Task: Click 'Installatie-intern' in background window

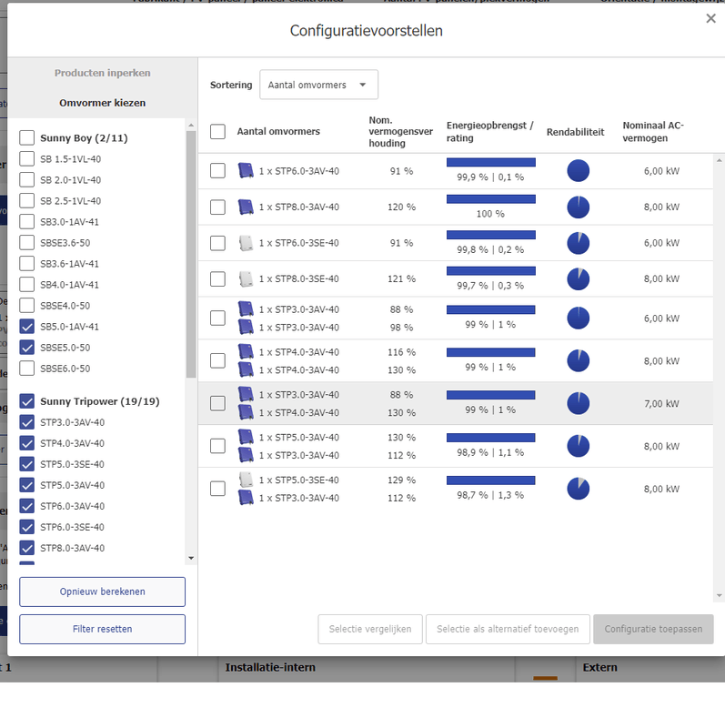Action: pos(270,667)
